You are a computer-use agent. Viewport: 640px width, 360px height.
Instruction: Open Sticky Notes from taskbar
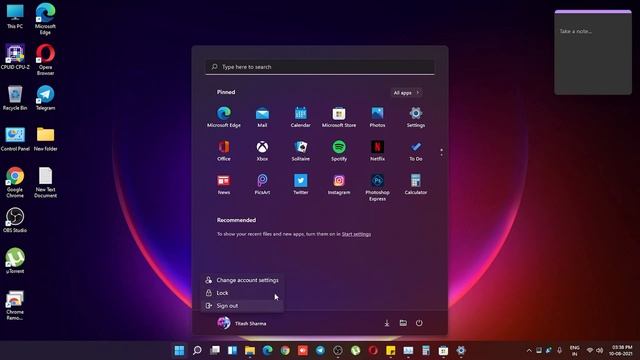point(391,350)
